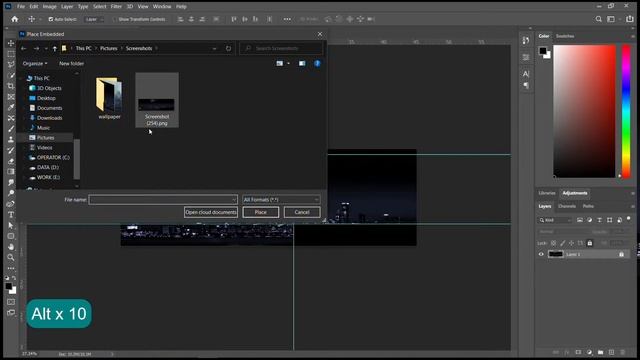Screen dimensions: 640x360
Task: Create new adjustment layer icon in Layers panel
Action: pos(589,352)
